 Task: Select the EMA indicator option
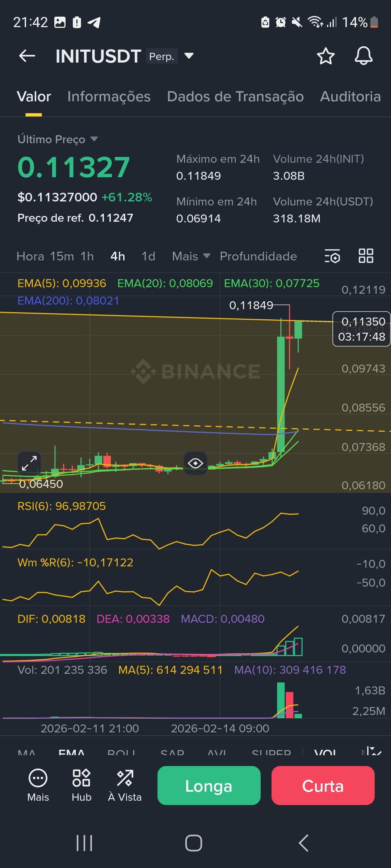tap(72, 753)
